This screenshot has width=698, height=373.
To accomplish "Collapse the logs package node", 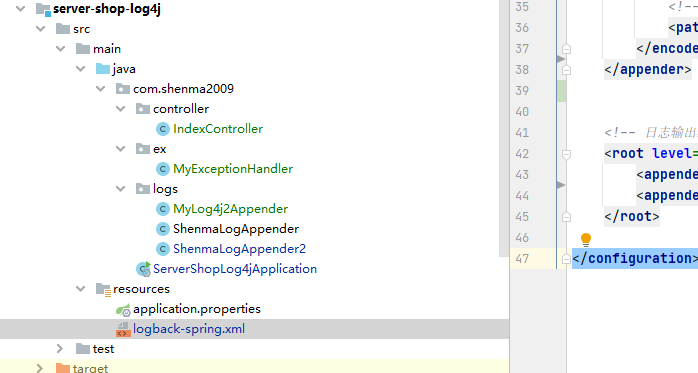I will tap(121, 189).
